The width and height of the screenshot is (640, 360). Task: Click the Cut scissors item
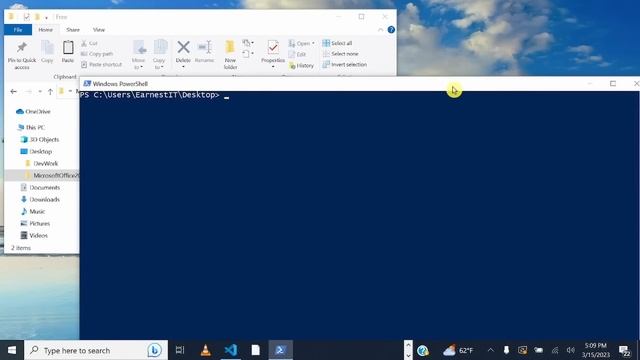point(89,43)
